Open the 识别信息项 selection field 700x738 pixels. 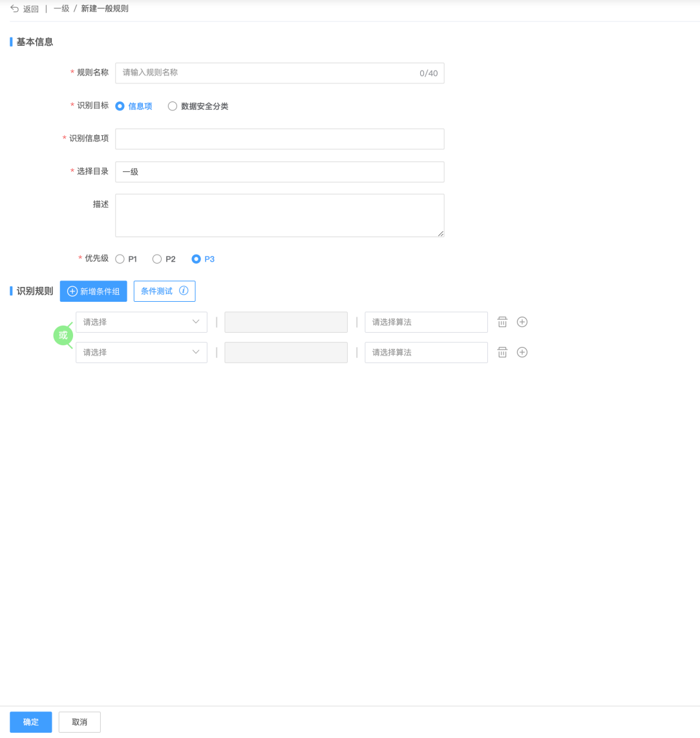280,139
